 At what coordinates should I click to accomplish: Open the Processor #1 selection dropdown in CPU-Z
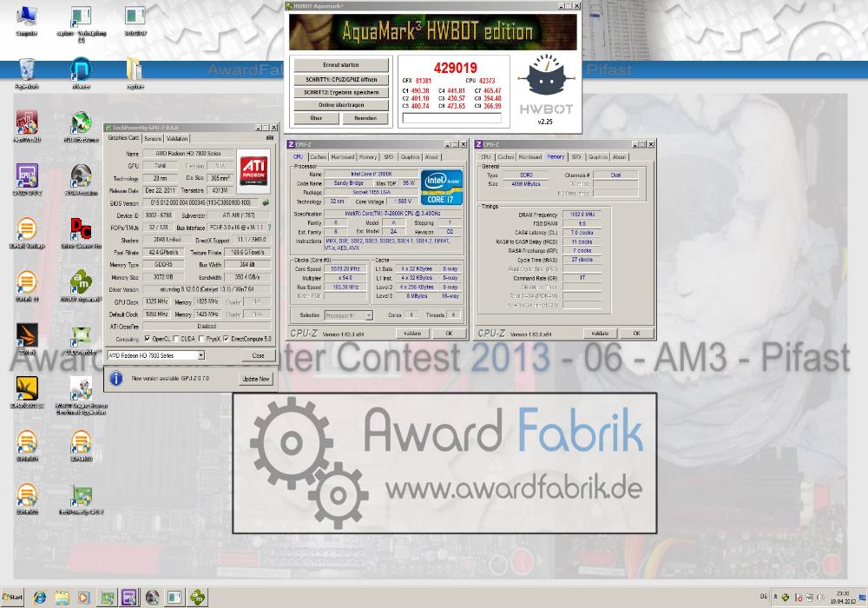pos(348,315)
